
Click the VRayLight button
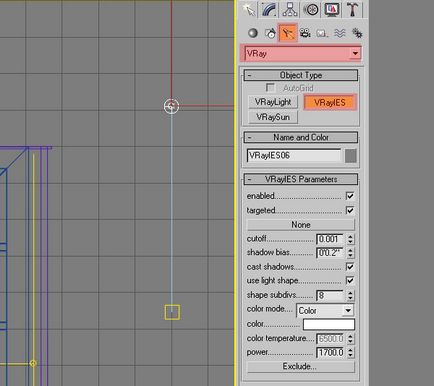(x=273, y=102)
